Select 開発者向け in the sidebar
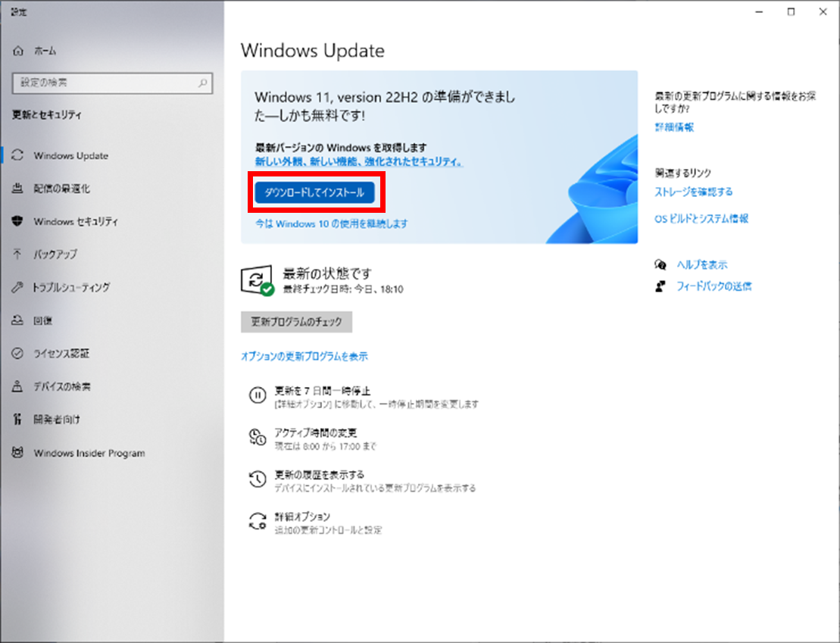Viewport: 840px width, 643px height. tap(112, 420)
